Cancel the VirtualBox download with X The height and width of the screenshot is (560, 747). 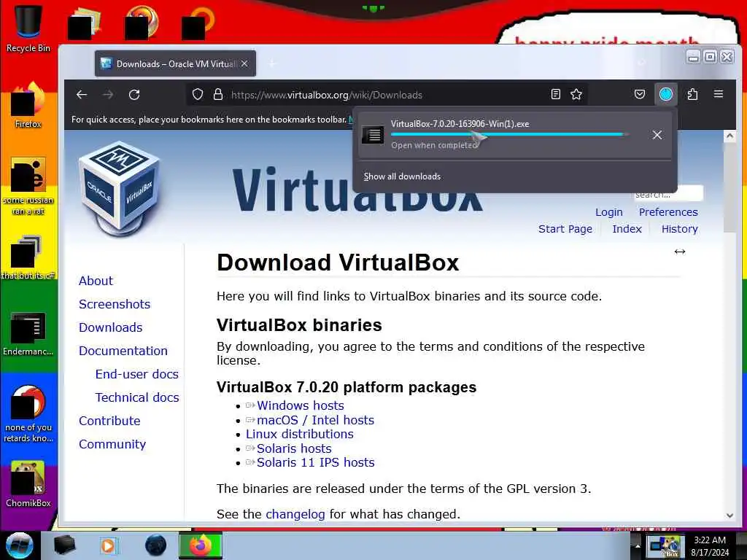tap(657, 135)
